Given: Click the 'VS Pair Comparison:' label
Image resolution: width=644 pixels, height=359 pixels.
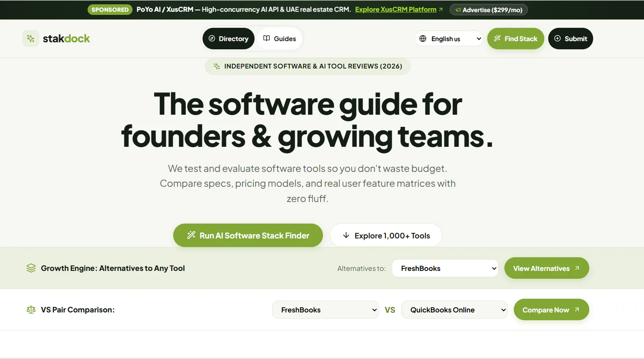Looking at the screenshot, I should tap(78, 310).
